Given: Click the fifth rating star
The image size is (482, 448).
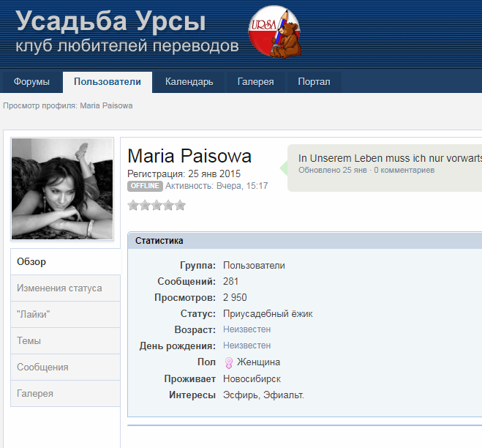Looking at the screenshot, I should pos(181,205).
